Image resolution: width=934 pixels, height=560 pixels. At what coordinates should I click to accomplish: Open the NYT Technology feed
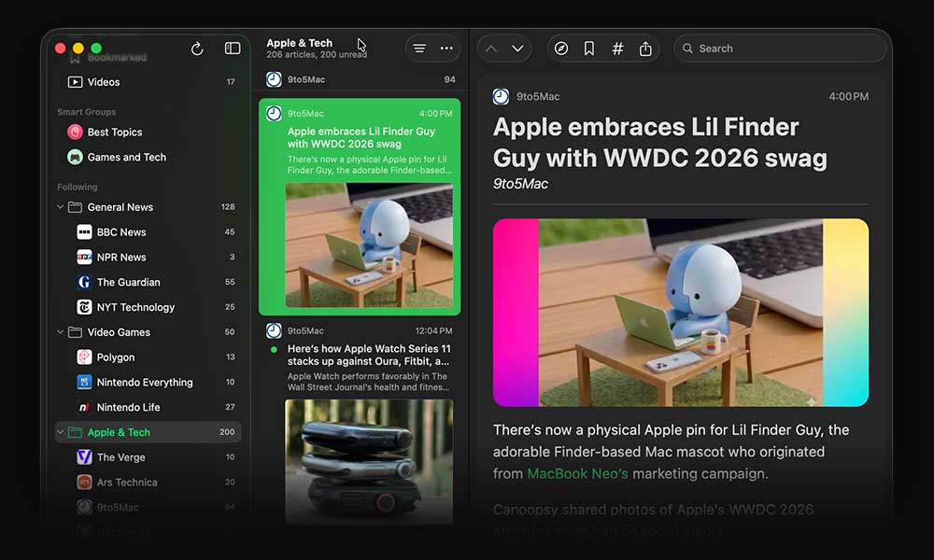pos(149,307)
